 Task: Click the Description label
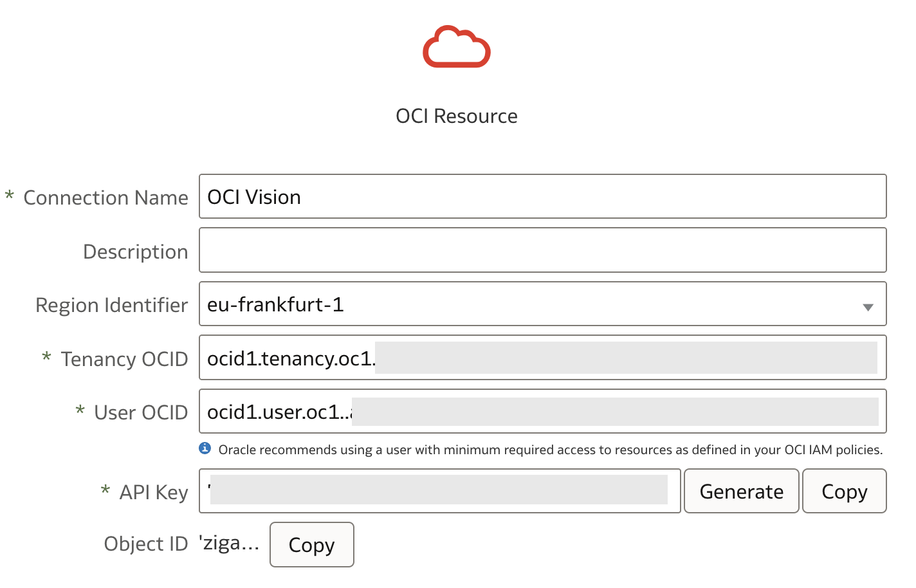click(x=136, y=252)
